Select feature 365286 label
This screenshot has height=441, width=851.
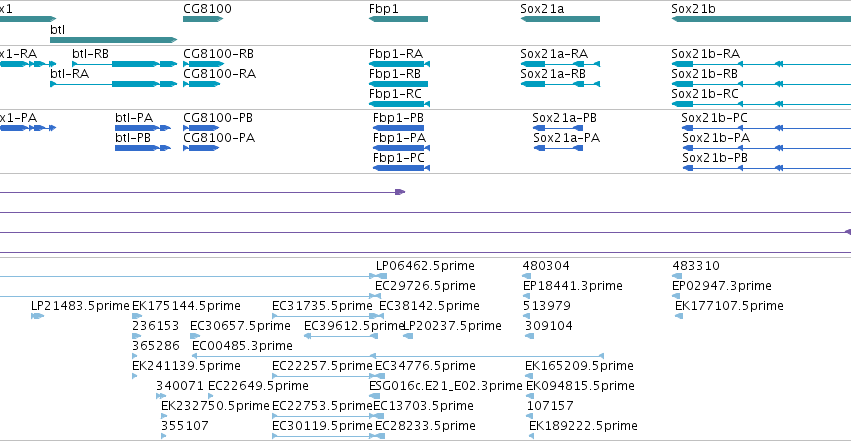click(156, 346)
